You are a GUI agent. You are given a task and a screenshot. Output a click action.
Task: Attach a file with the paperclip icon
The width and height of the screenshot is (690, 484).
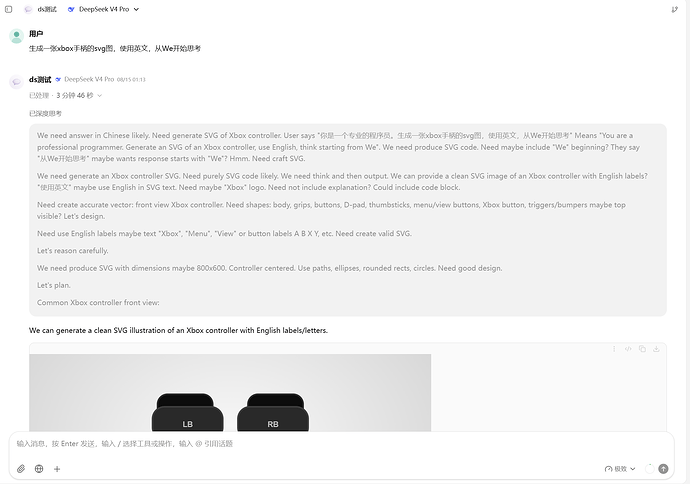[x=21, y=469]
